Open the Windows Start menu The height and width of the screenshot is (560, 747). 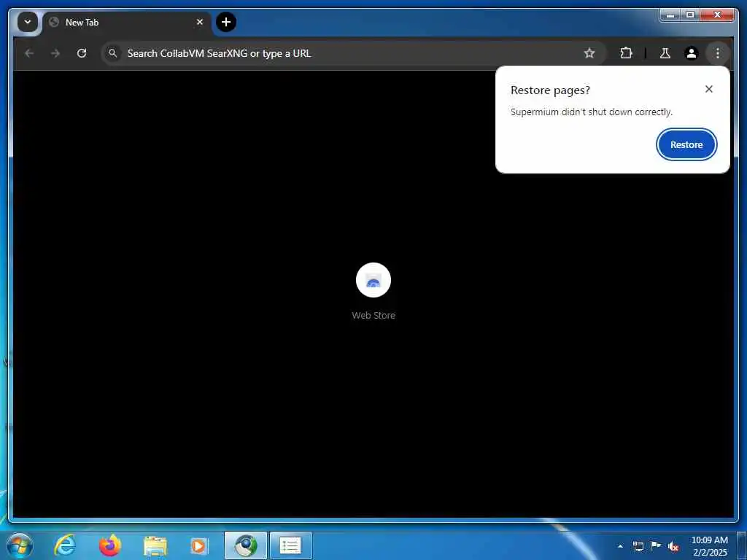click(x=20, y=545)
